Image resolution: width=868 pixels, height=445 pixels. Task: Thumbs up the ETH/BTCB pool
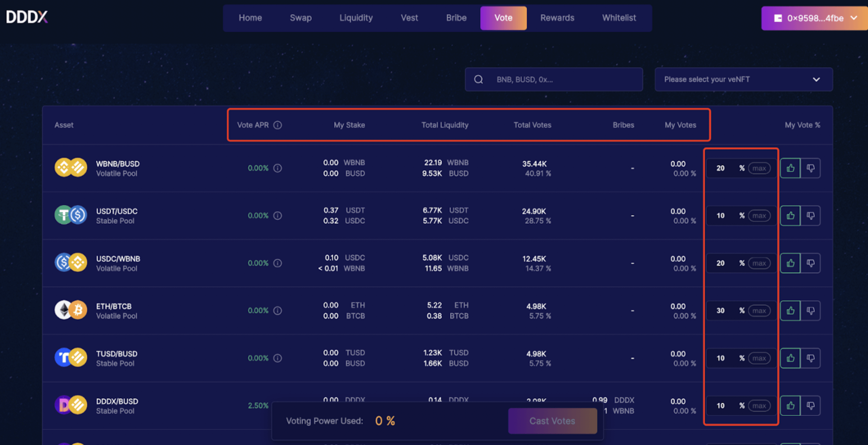(791, 311)
